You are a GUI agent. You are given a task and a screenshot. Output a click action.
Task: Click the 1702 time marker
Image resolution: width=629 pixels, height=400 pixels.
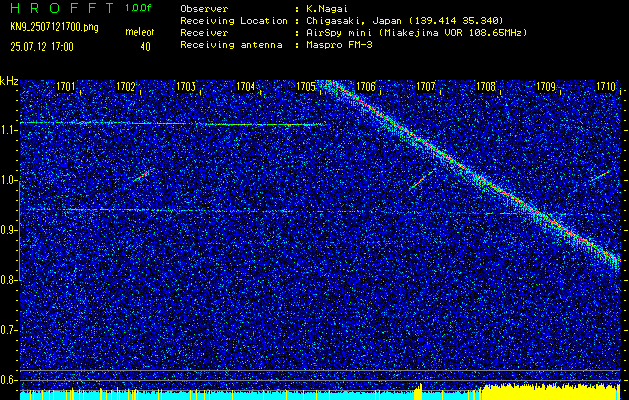[x=126, y=86]
